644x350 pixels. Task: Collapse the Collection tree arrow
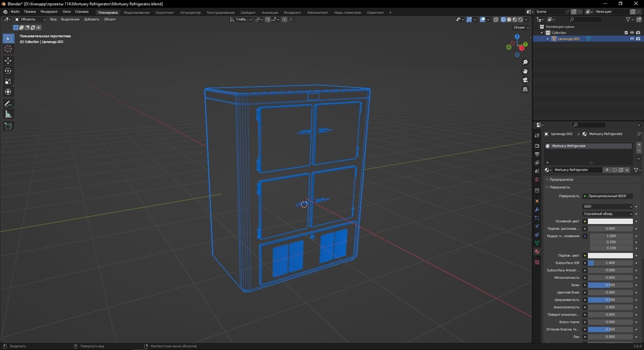tap(542, 33)
